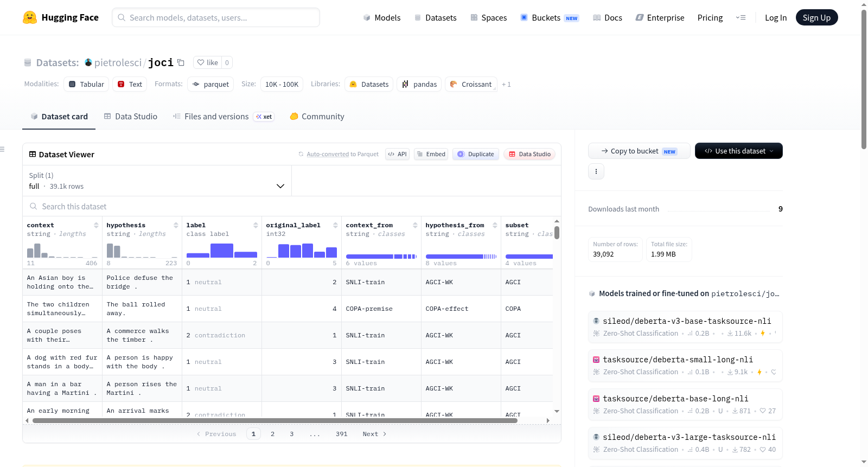Click the Copy to bucket button
The image size is (868, 467).
[639, 151]
